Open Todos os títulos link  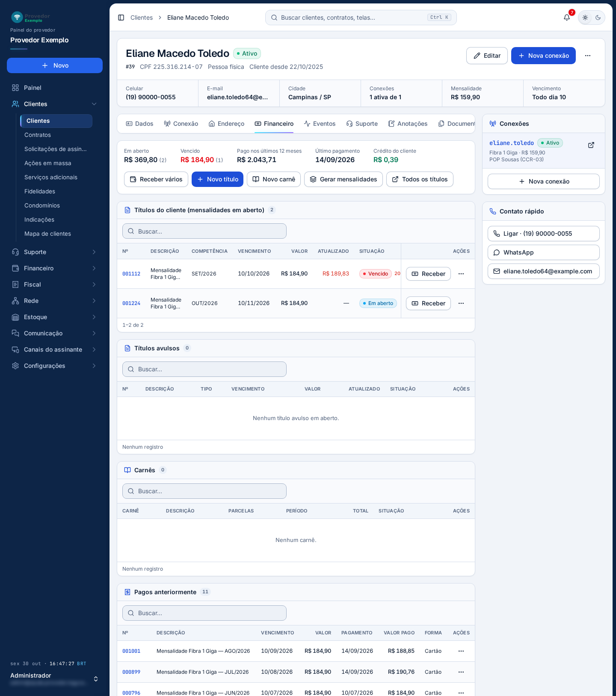tap(420, 179)
